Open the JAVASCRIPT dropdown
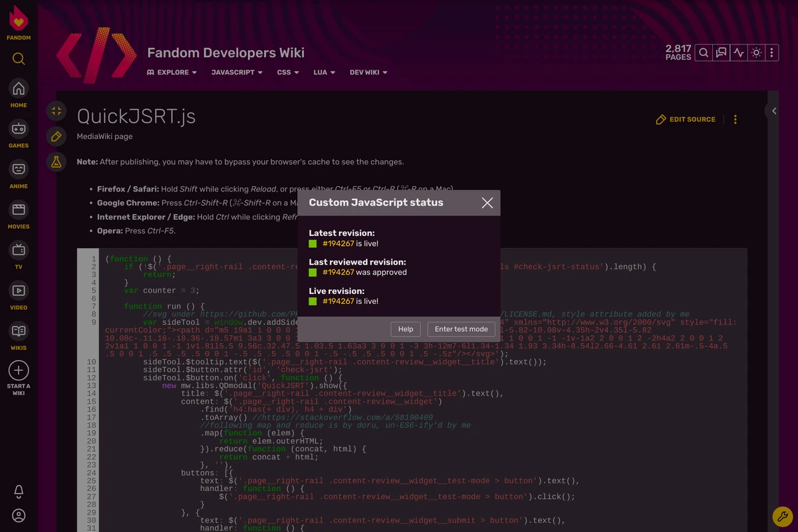The width and height of the screenshot is (798, 532). pos(236,72)
